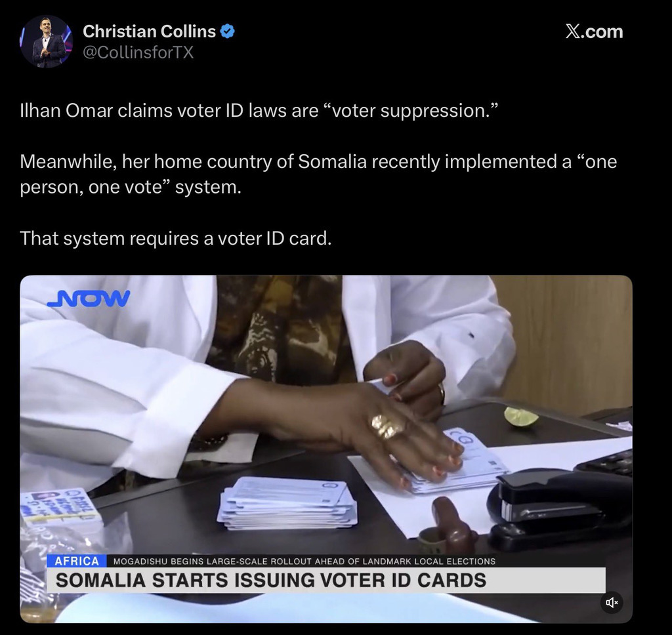672x635 pixels.
Task: Click the X.com watermark label
Action: [594, 31]
